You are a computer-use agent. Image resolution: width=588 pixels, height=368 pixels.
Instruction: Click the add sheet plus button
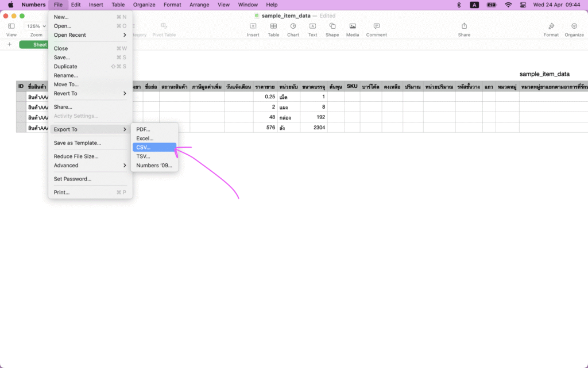(x=9, y=44)
